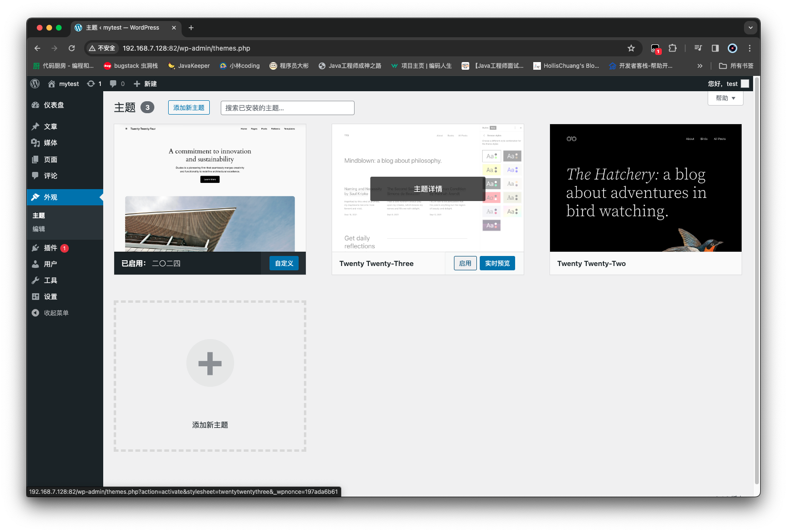This screenshot has width=787, height=532.
Task: Open 评论 comments menu
Action: tap(65, 176)
